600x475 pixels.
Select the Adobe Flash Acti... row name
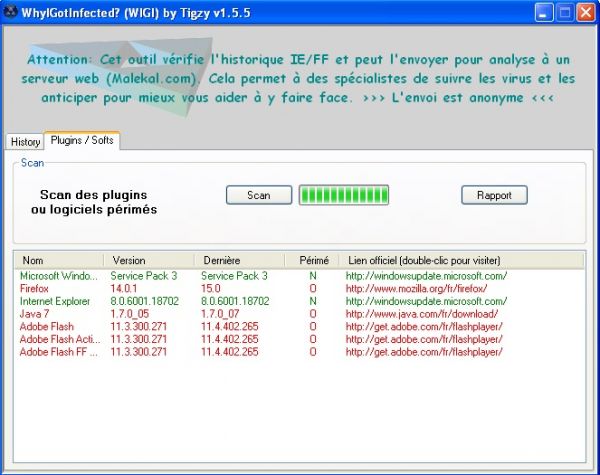coord(60,339)
